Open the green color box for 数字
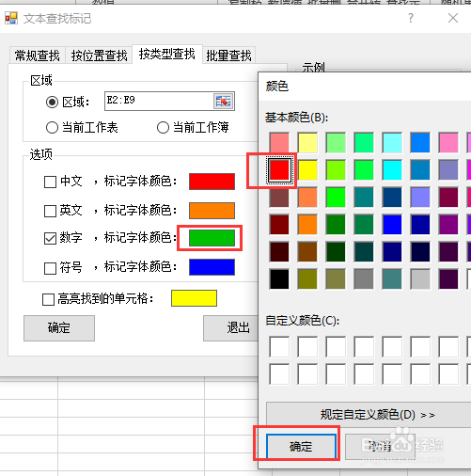 (212, 238)
